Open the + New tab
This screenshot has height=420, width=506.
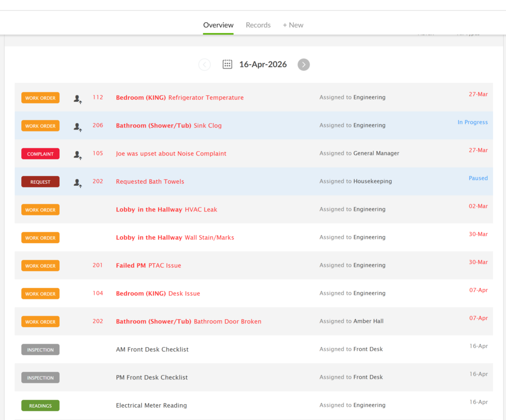[293, 25]
